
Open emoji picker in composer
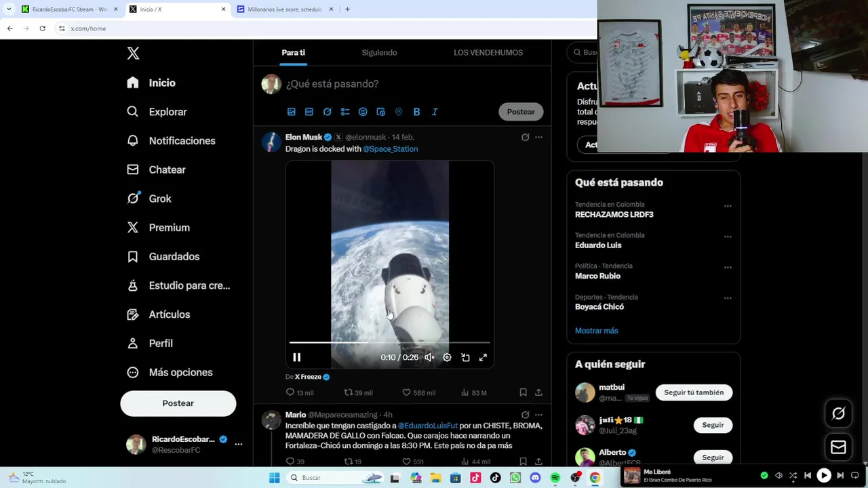pos(363,112)
